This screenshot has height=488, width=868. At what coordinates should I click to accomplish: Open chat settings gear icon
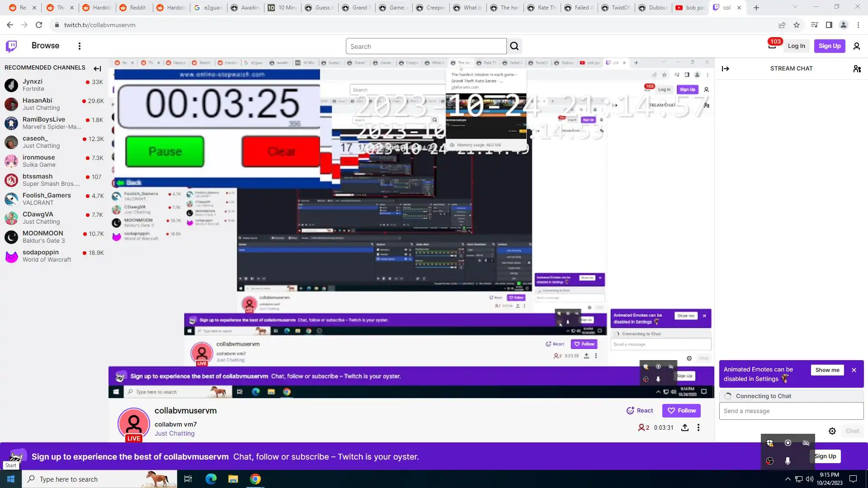coord(832,431)
